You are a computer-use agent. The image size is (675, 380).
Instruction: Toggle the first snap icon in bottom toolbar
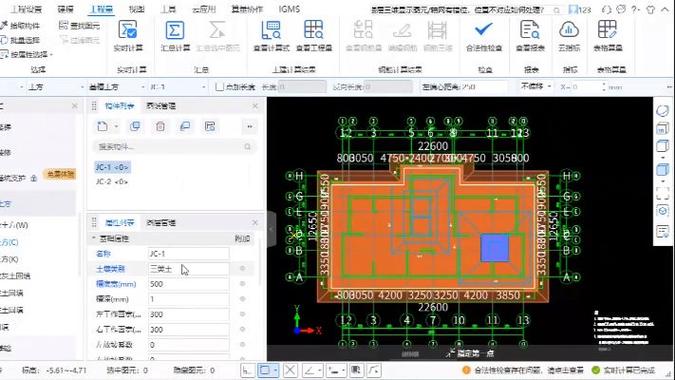[247, 370]
